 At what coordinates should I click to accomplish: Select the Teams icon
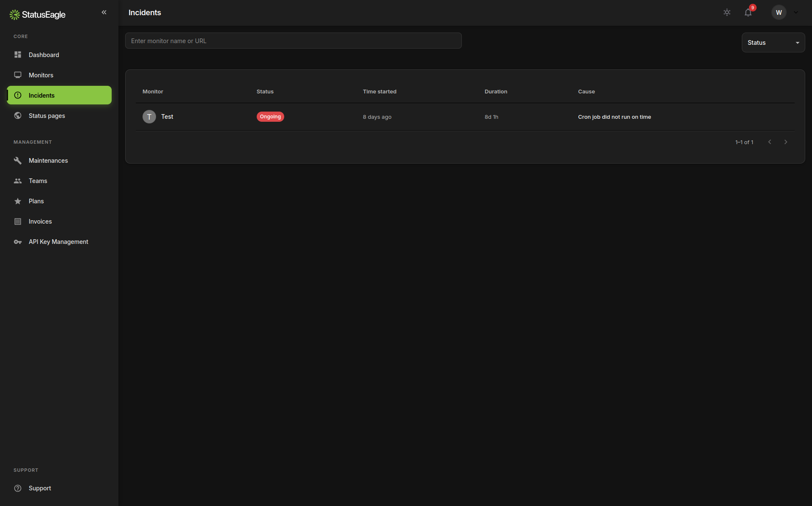[x=18, y=181]
